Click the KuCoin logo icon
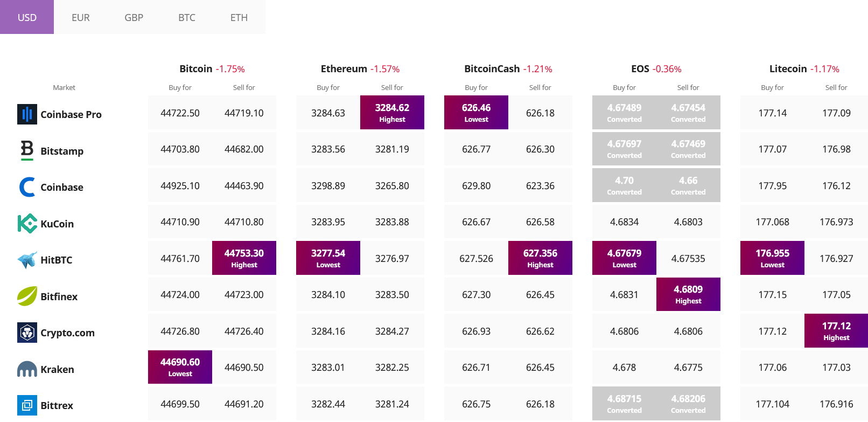The height and width of the screenshot is (422, 868). (27, 223)
